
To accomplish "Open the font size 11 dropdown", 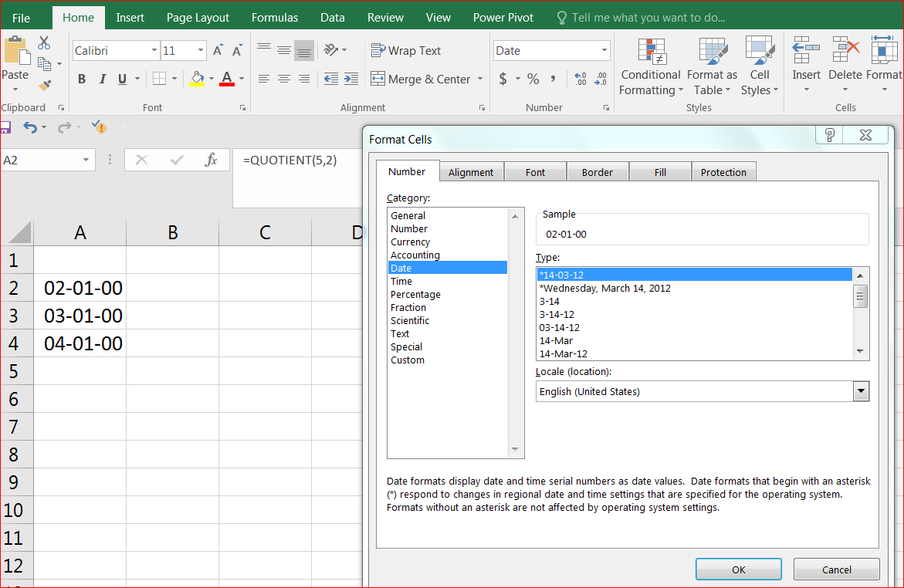I will pos(201,51).
